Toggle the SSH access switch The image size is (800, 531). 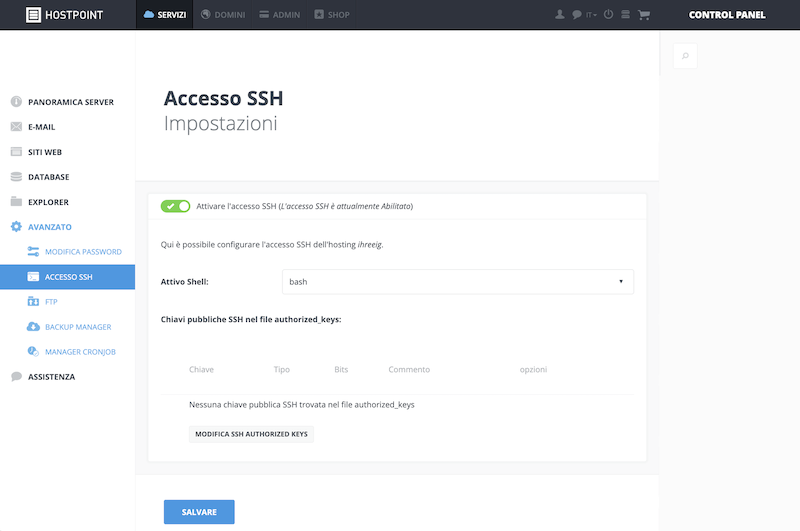tap(176, 206)
